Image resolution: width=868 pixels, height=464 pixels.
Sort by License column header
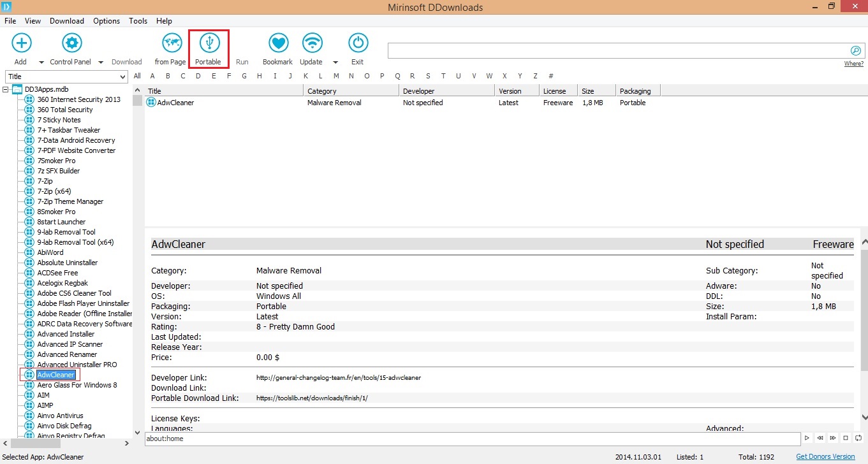click(559, 91)
